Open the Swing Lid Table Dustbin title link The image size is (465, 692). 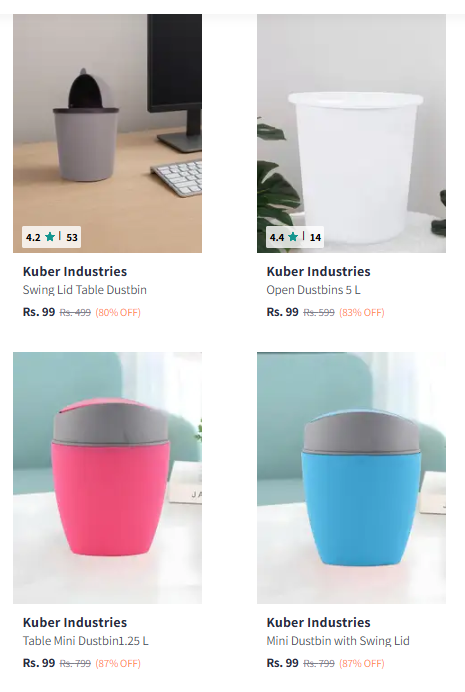(85, 290)
